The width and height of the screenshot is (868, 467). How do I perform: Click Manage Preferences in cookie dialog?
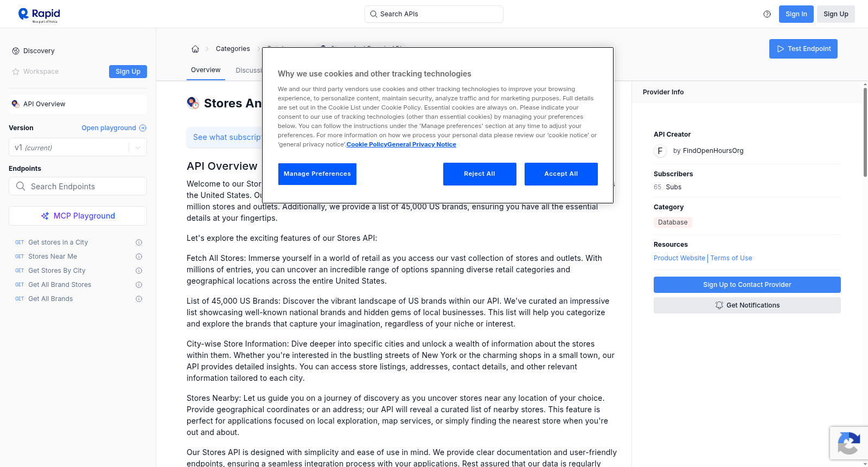point(317,174)
